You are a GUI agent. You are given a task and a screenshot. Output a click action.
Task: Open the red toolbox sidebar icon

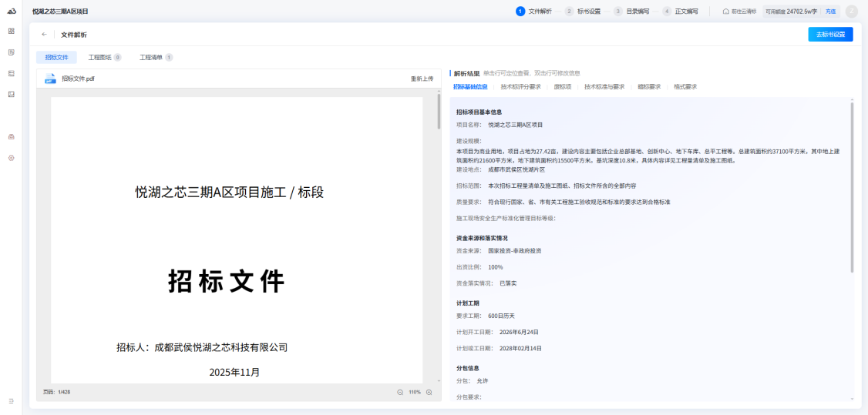[x=11, y=136]
